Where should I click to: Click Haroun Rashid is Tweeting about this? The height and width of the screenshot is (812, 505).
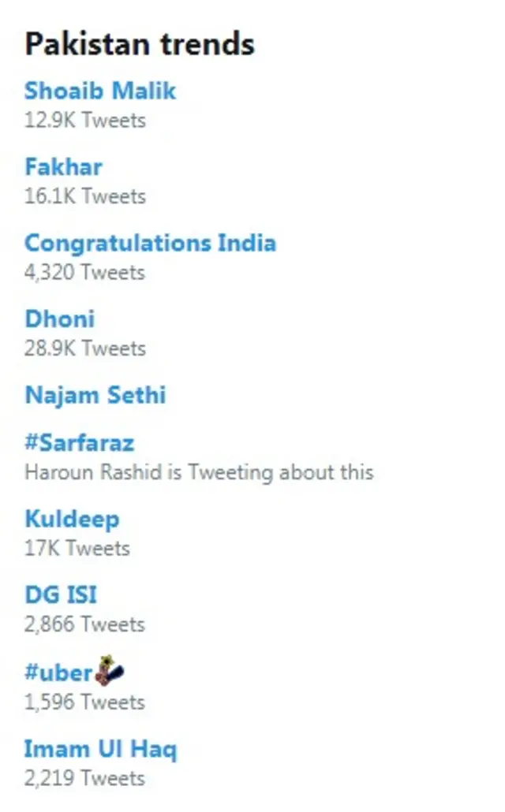198,472
